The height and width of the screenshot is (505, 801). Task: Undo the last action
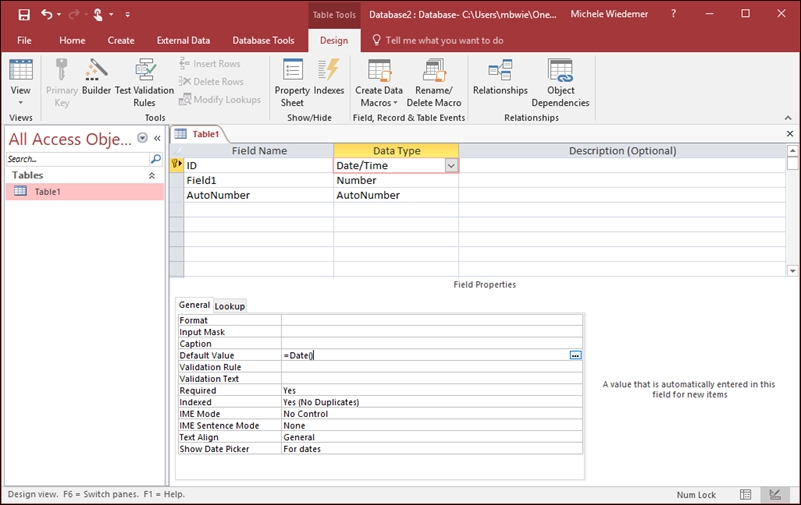pyautogui.click(x=46, y=15)
